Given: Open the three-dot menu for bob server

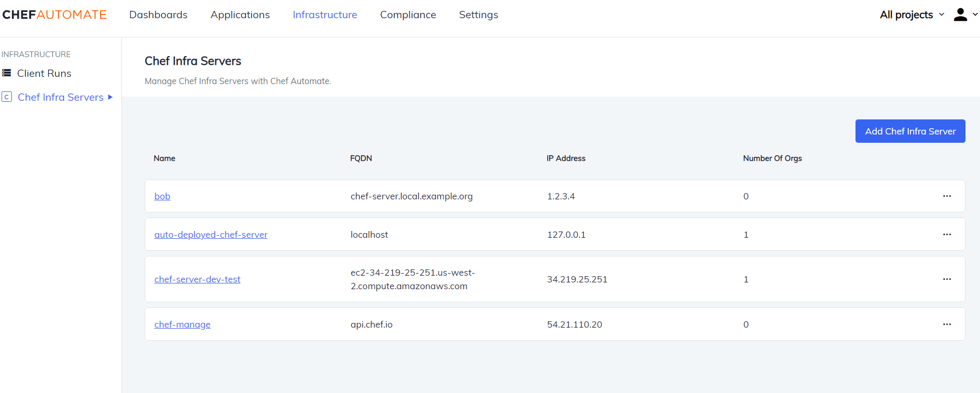Looking at the screenshot, I should click(947, 196).
